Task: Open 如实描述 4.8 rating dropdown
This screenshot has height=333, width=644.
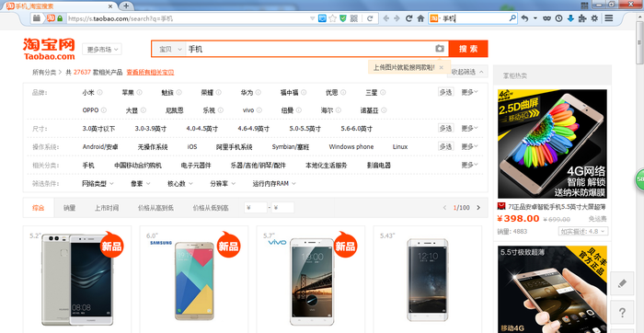Action: 583,231
